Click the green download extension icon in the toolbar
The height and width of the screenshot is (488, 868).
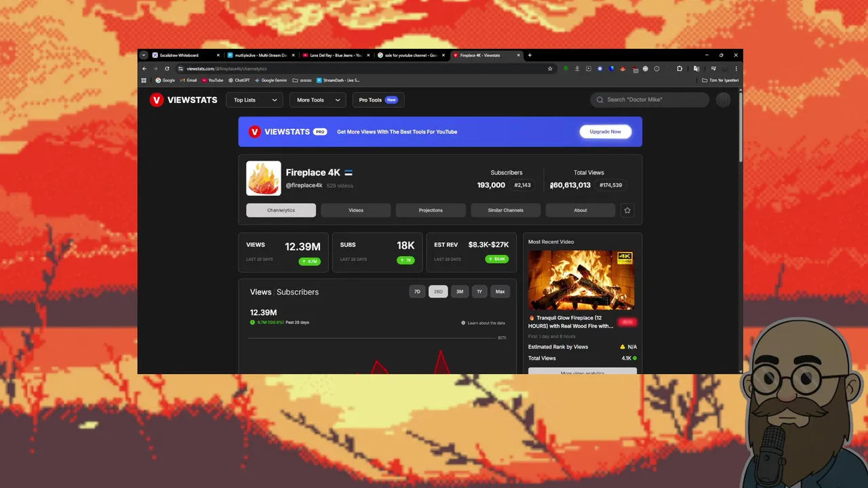566,68
